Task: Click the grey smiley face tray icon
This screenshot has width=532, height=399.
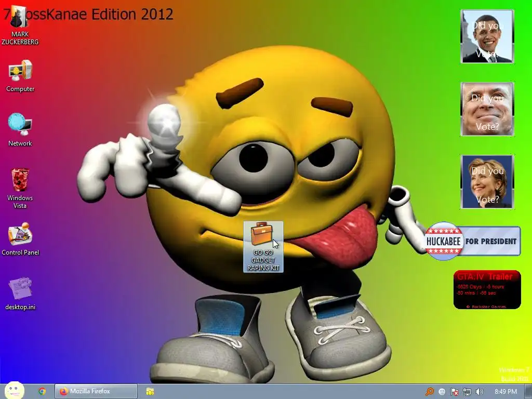Action: 442,392
